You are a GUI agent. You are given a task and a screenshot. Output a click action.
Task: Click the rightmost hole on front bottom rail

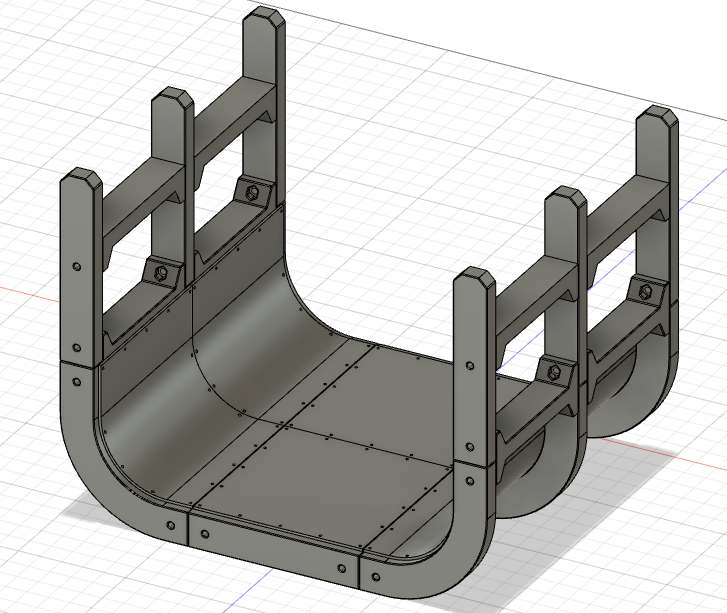click(x=341, y=568)
